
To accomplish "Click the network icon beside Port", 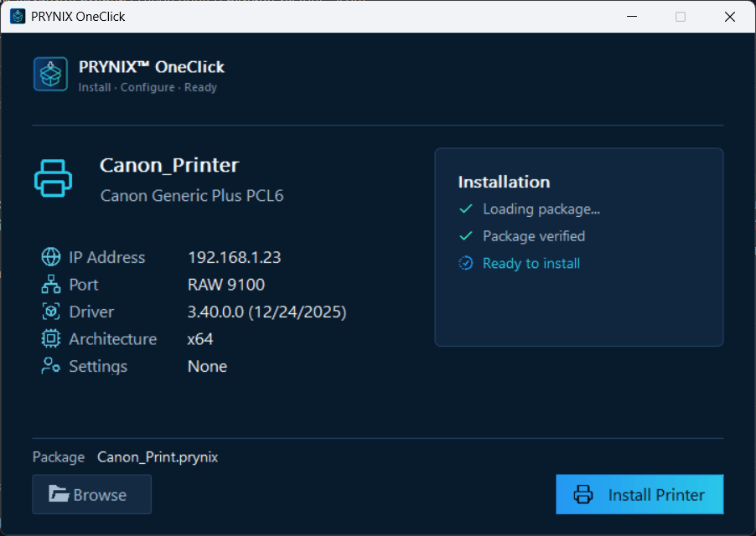I will tap(50, 284).
